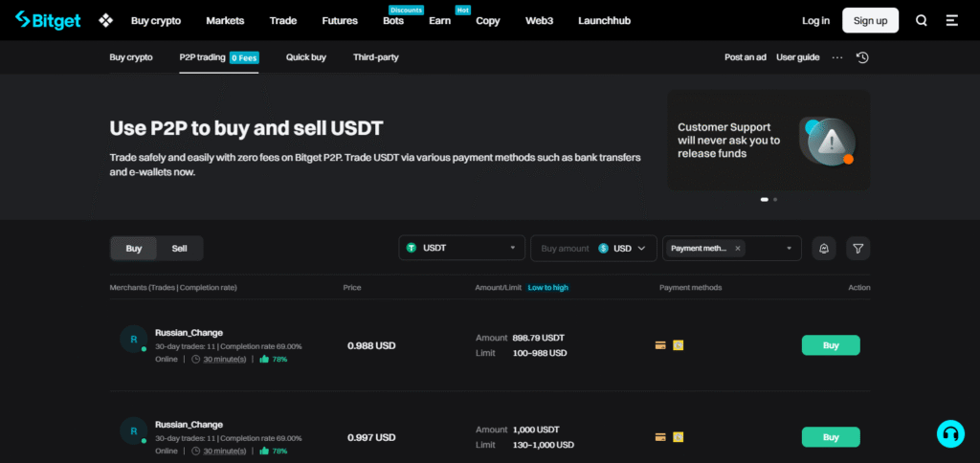980x463 pixels.
Task: Switch to Third-party tab
Action: (375, 57)
